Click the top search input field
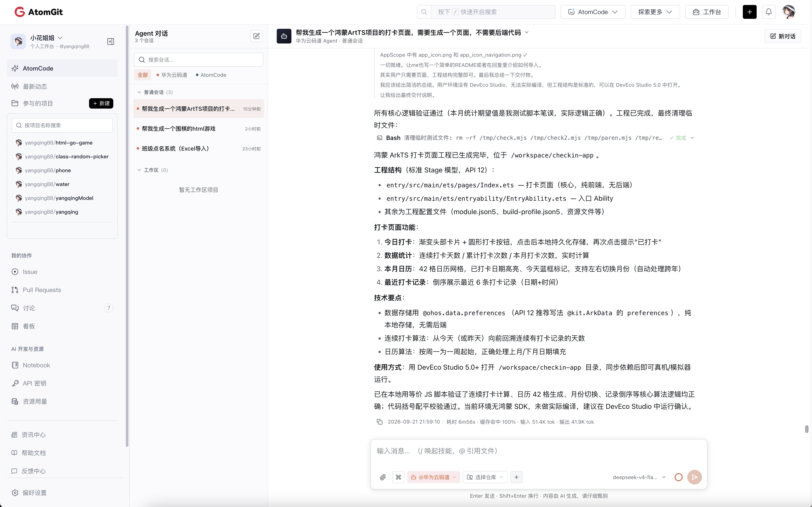 [x=493, y=12]
